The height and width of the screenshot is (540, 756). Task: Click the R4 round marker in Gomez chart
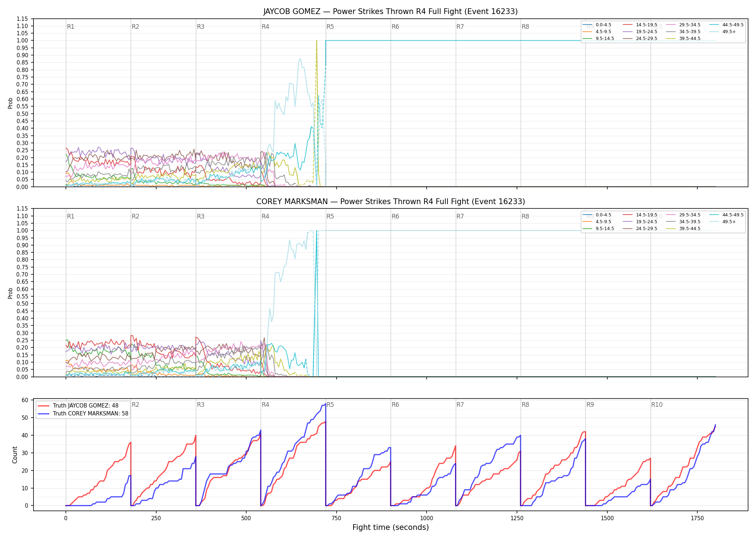coord(265,27)
